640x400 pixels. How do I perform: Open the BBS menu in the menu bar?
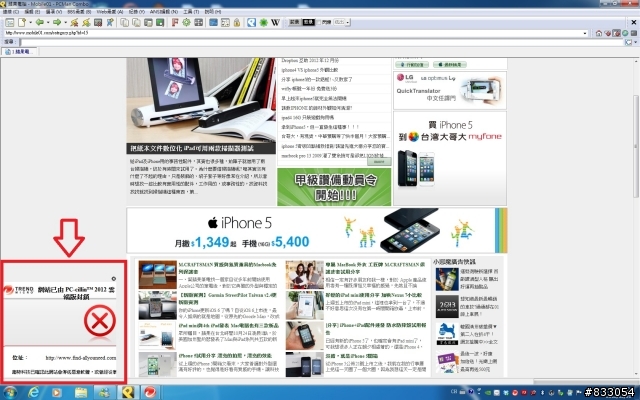(x=79, y=12)
